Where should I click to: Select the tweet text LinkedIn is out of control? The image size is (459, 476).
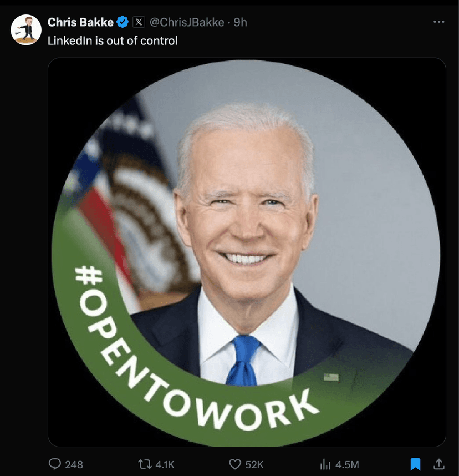coord(113,40)
